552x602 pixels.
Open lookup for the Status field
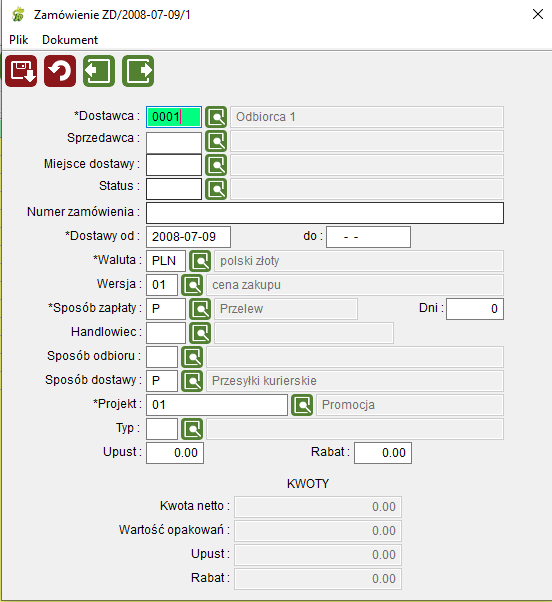(216, 189)
